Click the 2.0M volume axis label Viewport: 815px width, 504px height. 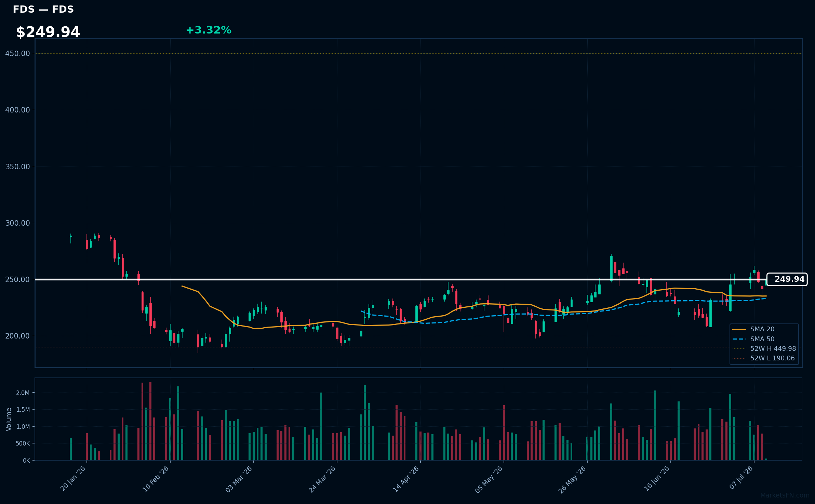(23, 393)
